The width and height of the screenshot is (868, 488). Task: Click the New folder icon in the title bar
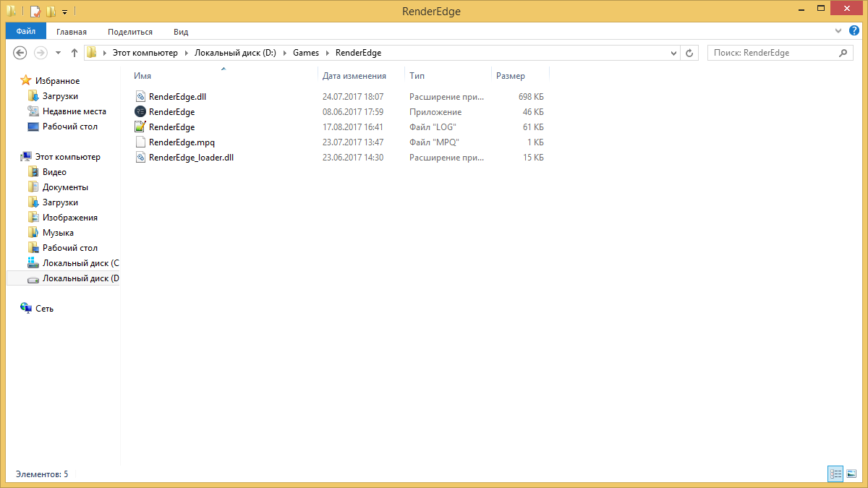click(50, 12)
